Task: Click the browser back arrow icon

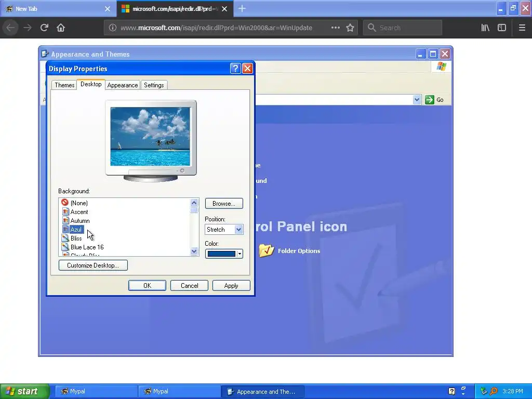Action: point(10,28)
